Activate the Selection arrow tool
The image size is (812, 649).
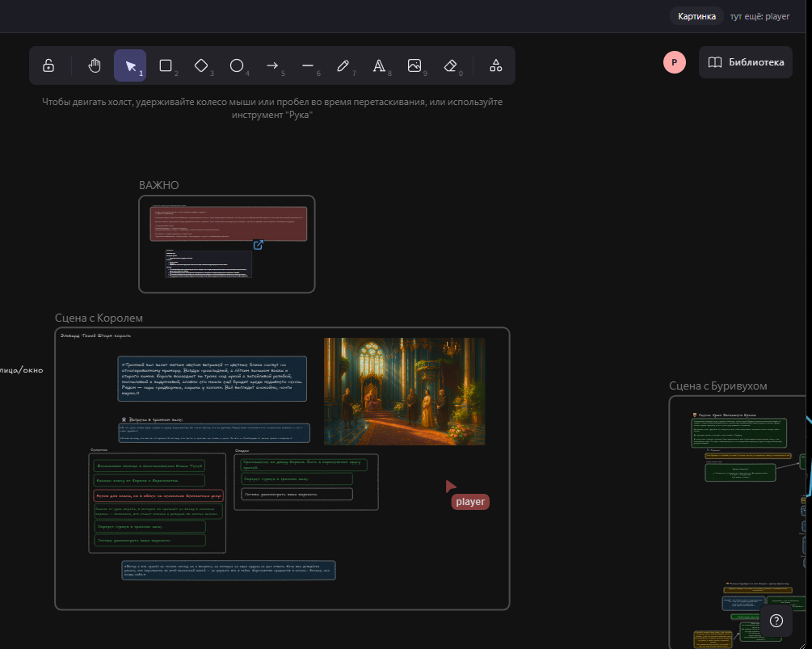(130, 65)
